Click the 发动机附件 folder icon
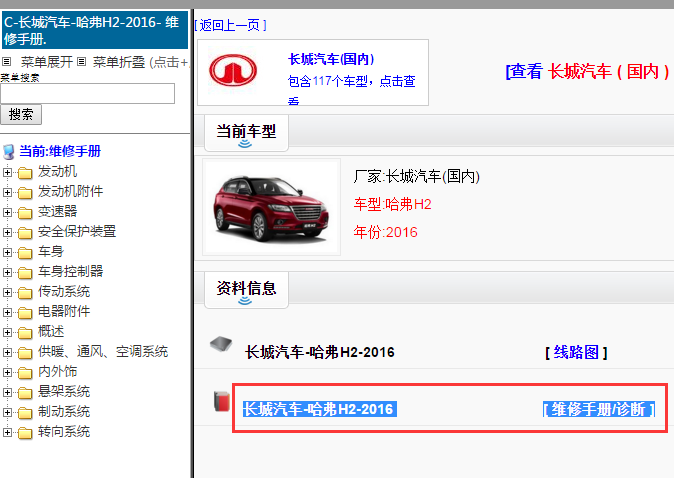This screenshot has height=478, width=674. pos(25,193)
